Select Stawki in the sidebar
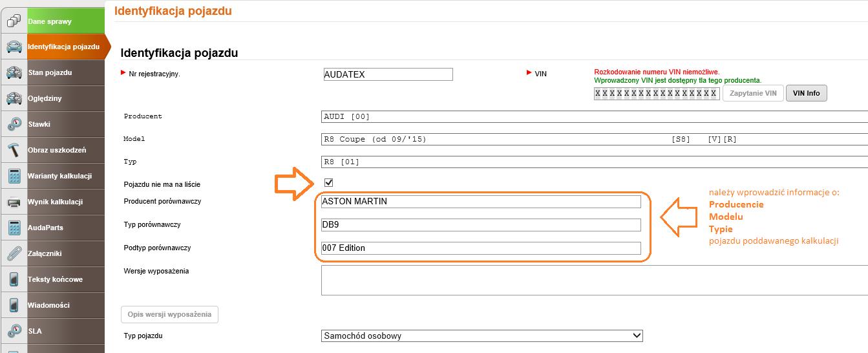868x353 pixels. point(65,124)
